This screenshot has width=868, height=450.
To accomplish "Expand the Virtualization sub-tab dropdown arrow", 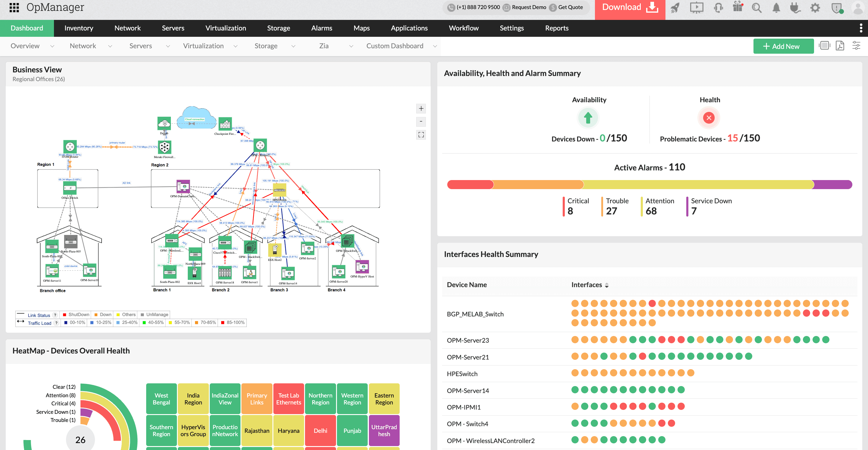I will pos(235,46).
